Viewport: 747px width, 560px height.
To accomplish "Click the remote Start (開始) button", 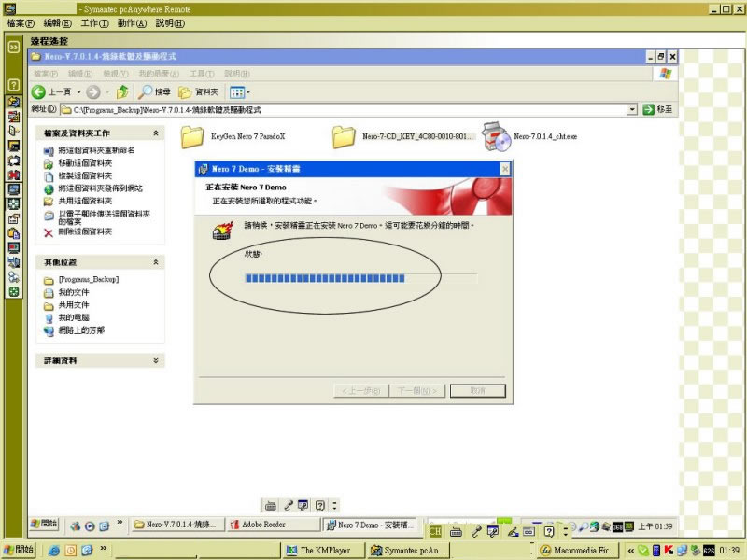I will coord(44,524).
